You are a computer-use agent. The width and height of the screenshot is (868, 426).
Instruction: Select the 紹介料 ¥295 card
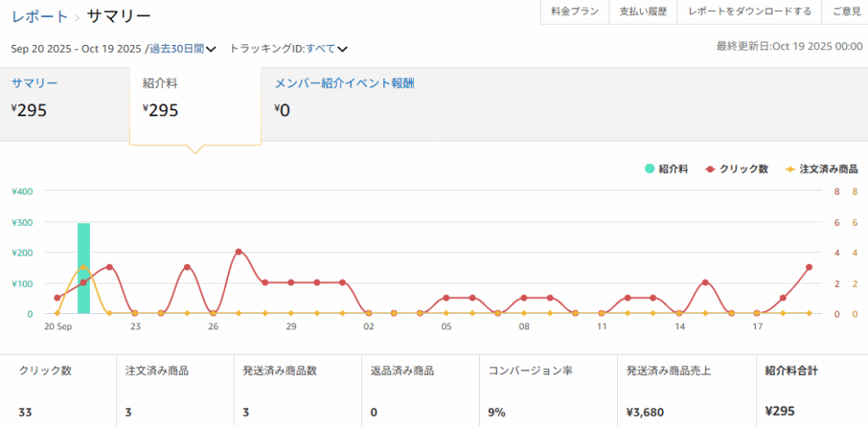(195, 98)
